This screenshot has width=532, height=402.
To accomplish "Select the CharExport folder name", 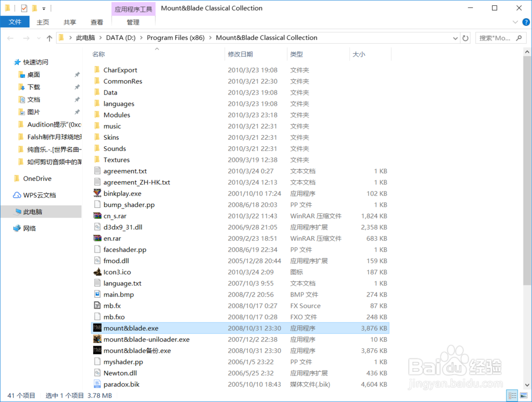I will [x=120, y=70].
